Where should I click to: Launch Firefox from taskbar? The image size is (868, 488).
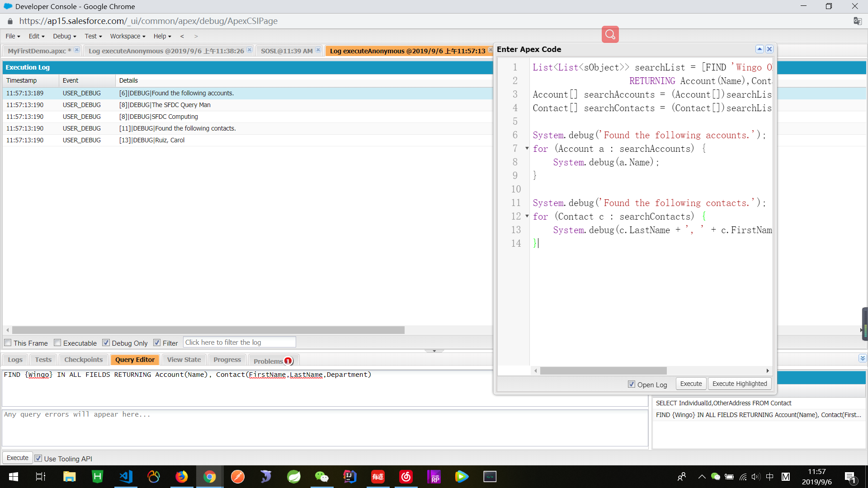pyautogui.click(x=182, y=477)
